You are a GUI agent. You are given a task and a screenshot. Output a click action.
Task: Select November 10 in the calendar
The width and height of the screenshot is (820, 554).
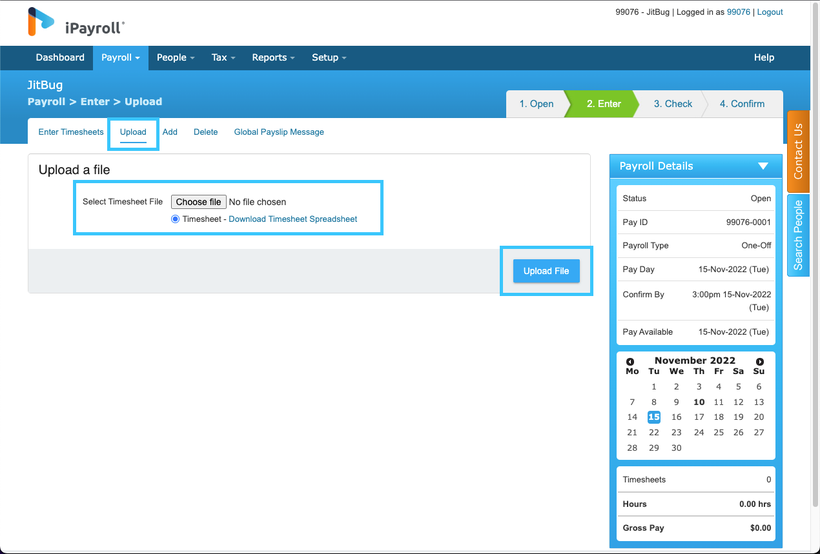[699, 402]
